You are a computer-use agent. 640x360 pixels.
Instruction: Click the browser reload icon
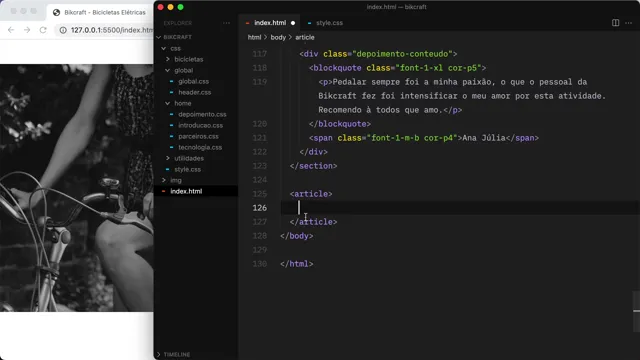tap(43, 30)
